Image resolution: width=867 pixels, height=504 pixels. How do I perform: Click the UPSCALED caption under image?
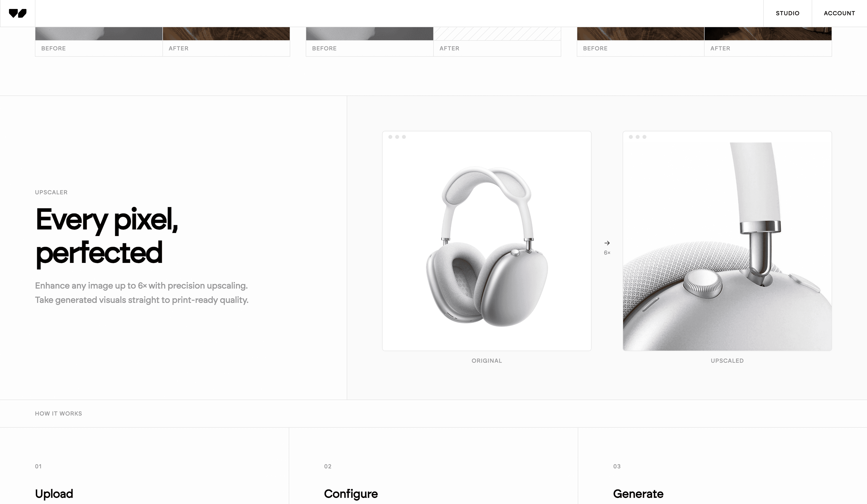tap(727, 361)
